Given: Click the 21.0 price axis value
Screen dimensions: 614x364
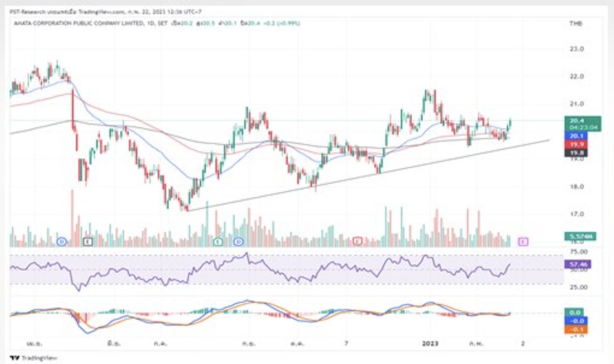Looking at the screenshot, I should [576, 104].
